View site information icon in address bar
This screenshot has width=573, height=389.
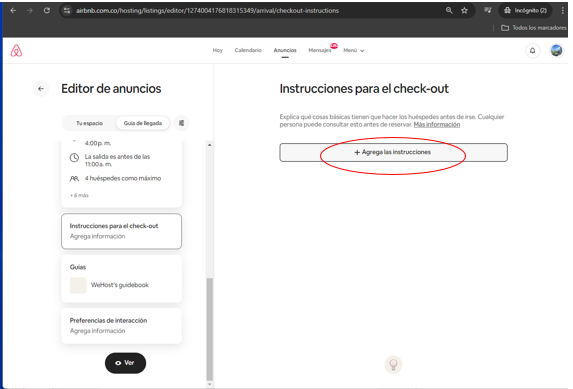pos(67,11)
